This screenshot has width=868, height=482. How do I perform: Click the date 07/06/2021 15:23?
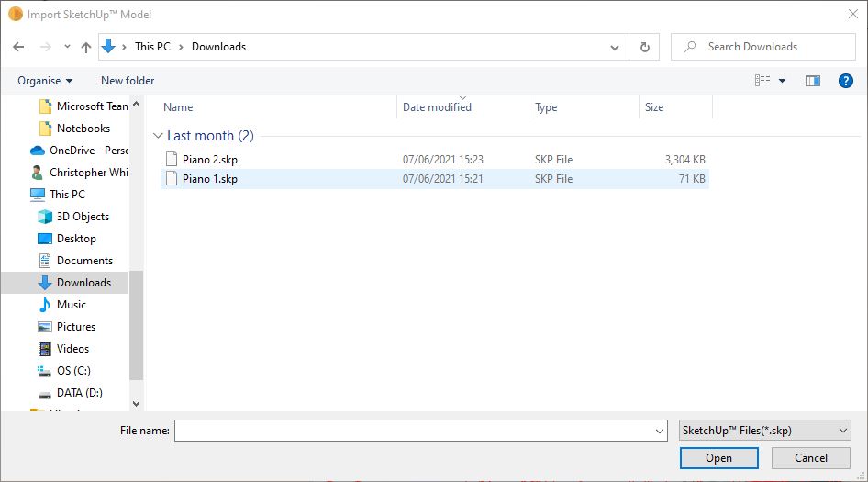[x=443, y=160]
